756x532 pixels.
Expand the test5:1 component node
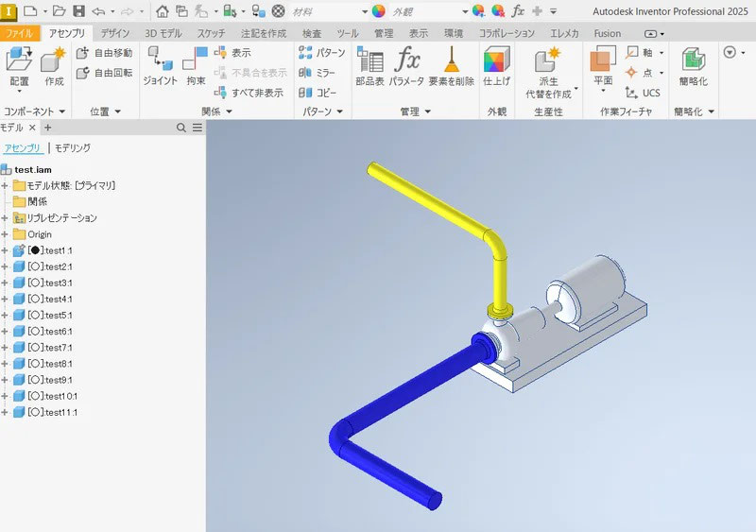pos(5,315)
